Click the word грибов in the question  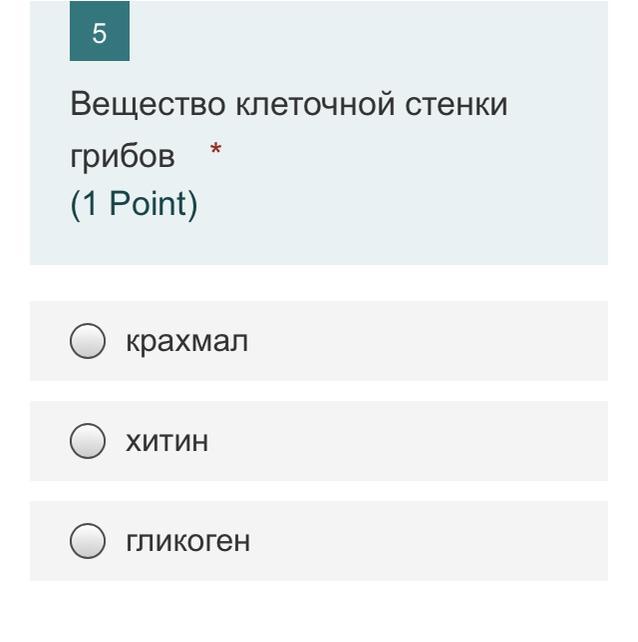pyautogui.click(x=122, y=157)
